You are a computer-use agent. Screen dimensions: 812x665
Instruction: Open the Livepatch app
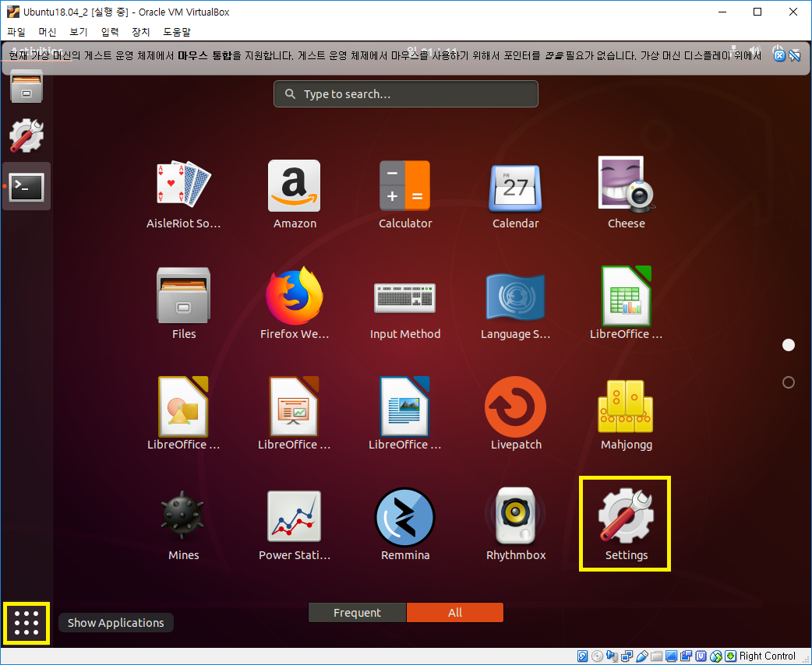[515, 414]
